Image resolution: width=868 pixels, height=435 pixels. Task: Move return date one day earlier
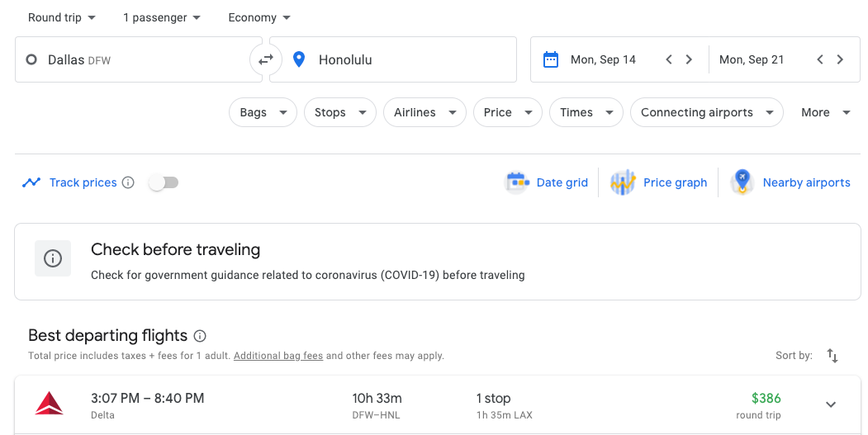click(x=820, y=59)
